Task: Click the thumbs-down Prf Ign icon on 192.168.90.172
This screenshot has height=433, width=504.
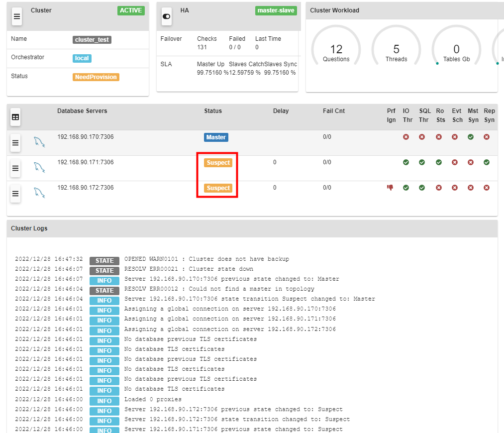Action: click(391, 188)
